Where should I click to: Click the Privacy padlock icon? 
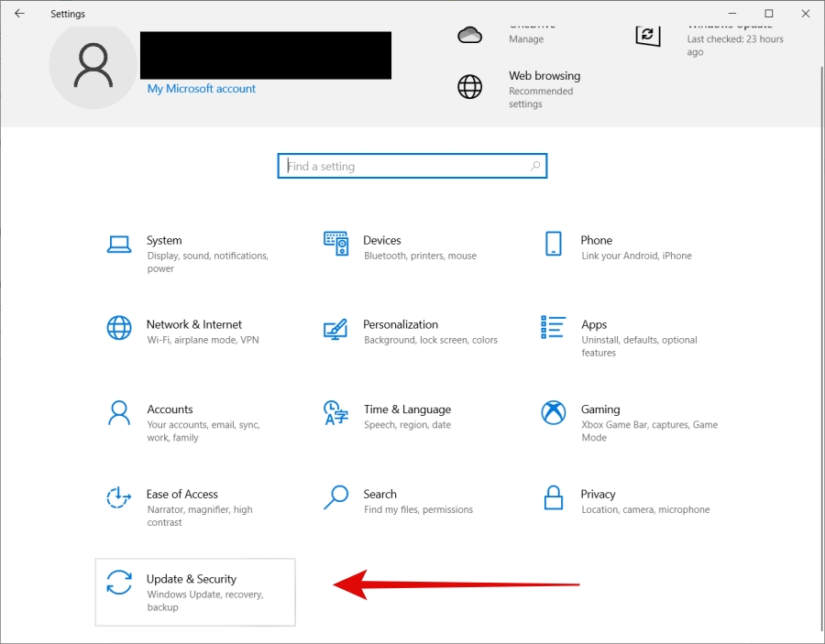click(x=554, y=497)
